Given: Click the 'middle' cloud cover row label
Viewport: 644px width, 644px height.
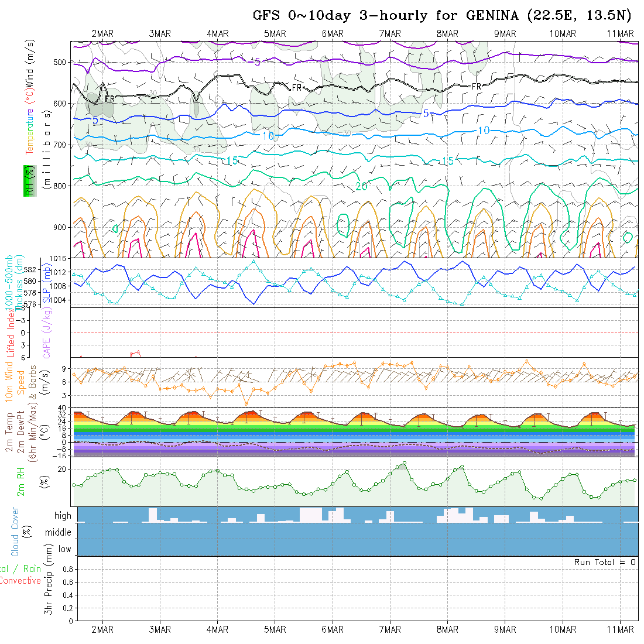Looking at the screenshot, I should [58, 532].
